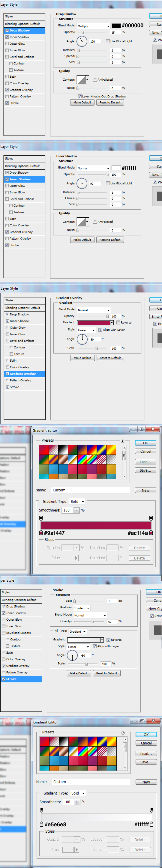
Task: Click presets scrollbar in #e5e6e8 Gradient Editor
Action: click(x=125, y=753)
